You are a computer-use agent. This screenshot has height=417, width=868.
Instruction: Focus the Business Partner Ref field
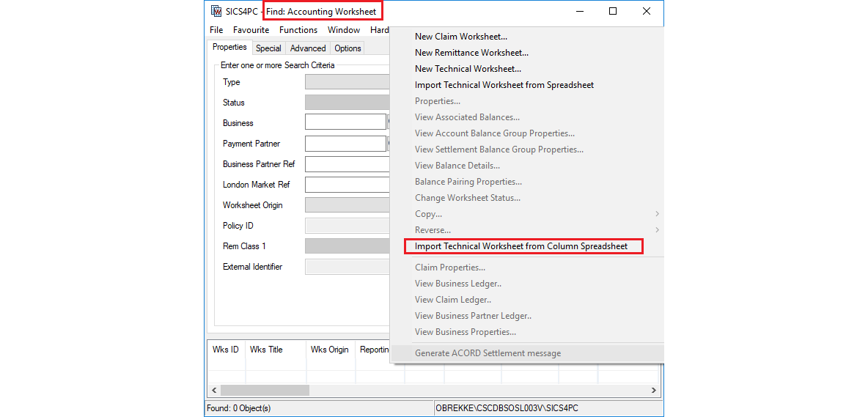347,164
